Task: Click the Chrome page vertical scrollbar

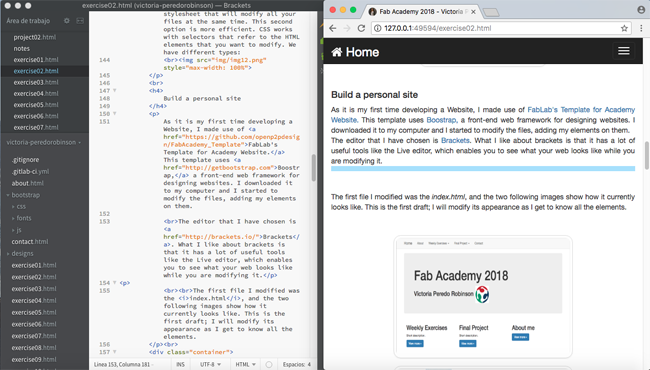Action: tap(647, 156)
